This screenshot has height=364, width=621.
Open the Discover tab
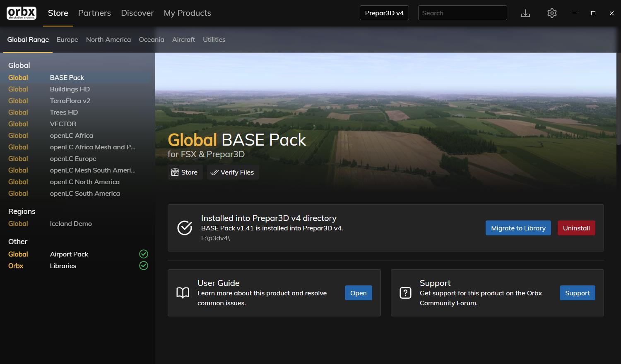point(137,13)
